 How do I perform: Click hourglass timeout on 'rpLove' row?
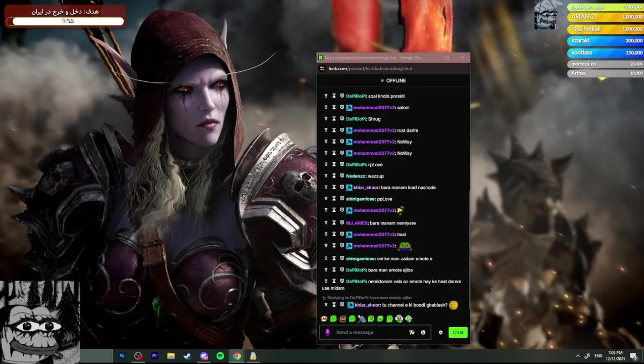pyautogui.click(x=334, y=165)
